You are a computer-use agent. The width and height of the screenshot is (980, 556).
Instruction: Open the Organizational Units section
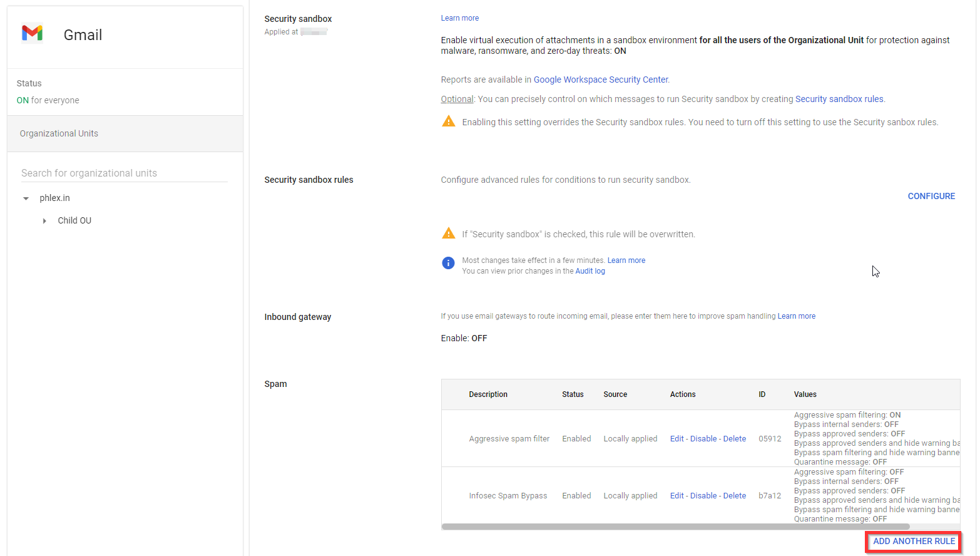pos(59,133)
